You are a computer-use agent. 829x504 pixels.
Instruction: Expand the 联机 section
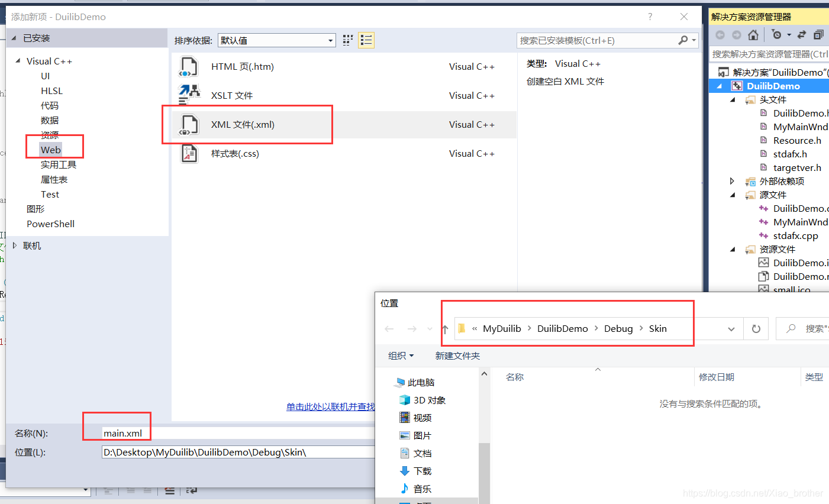[15, 245]
